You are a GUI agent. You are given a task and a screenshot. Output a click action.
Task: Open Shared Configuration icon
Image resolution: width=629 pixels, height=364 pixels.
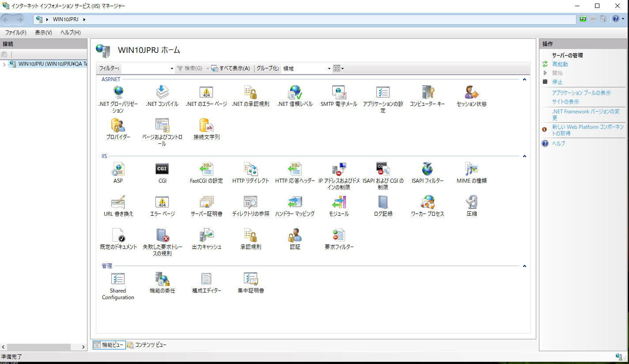click(x=118, y=279)
